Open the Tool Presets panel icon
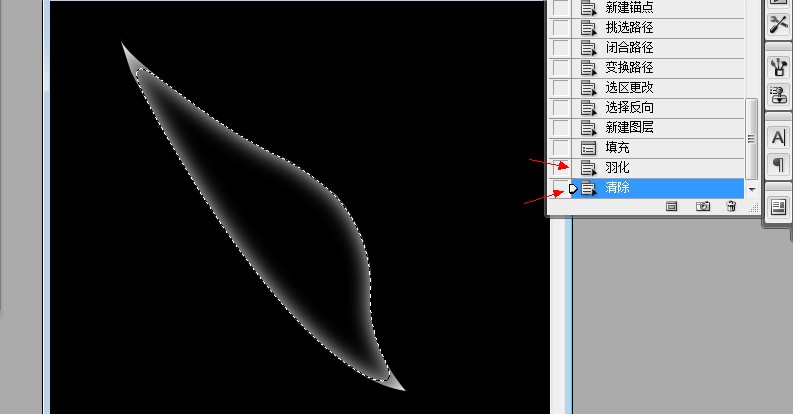The height and width of the screenshot is (414, 793). click(779, 24)
